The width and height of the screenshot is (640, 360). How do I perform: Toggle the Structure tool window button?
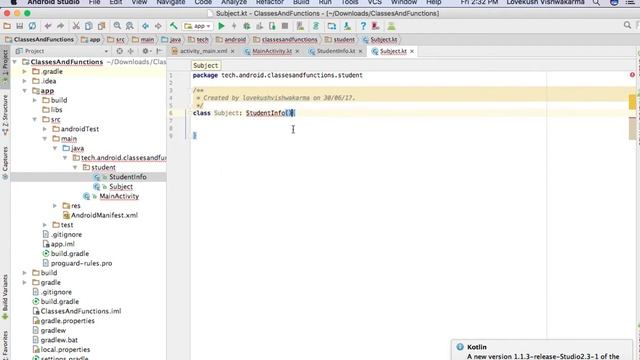pyautogui.click(x=5, y=115)
